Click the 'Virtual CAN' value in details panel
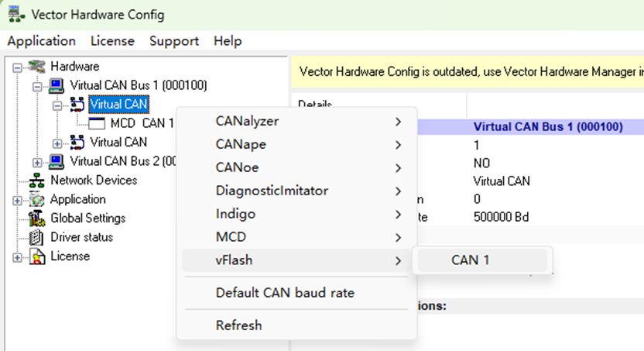The height and width of the screenshot is (351, 644). (x=502, y=181)
